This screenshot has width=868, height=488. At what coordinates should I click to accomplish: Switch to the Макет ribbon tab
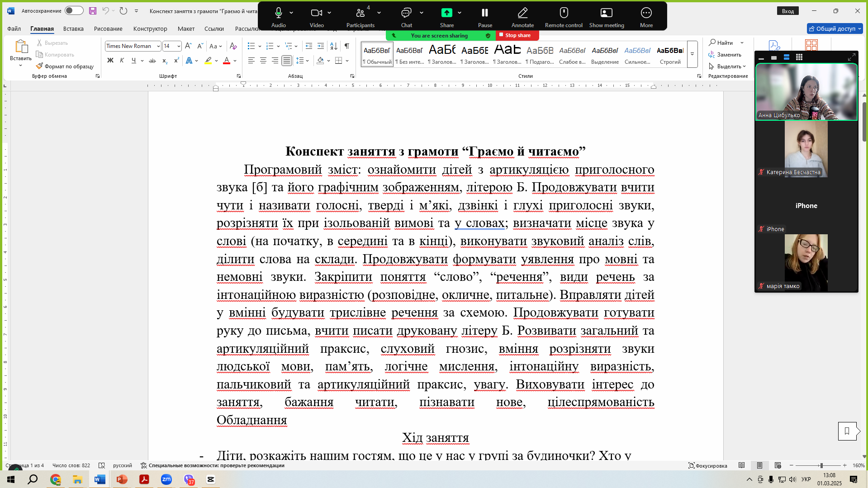[186, 28]
